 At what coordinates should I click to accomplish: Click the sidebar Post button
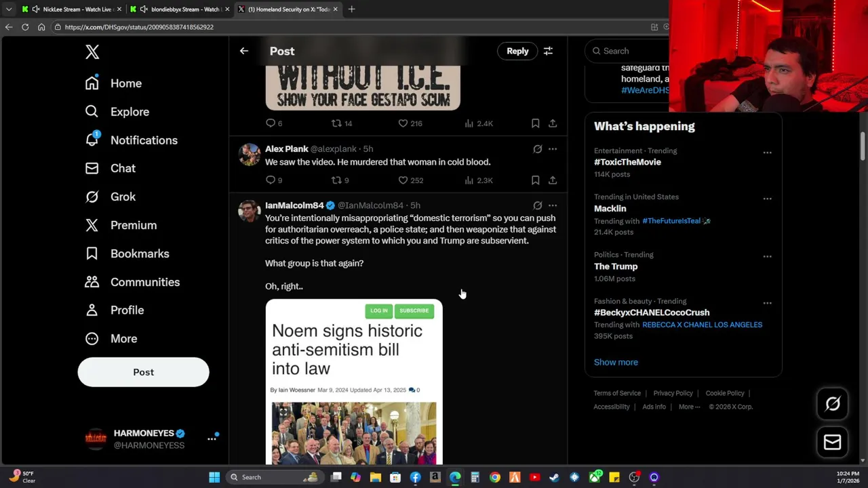[144, 372]
